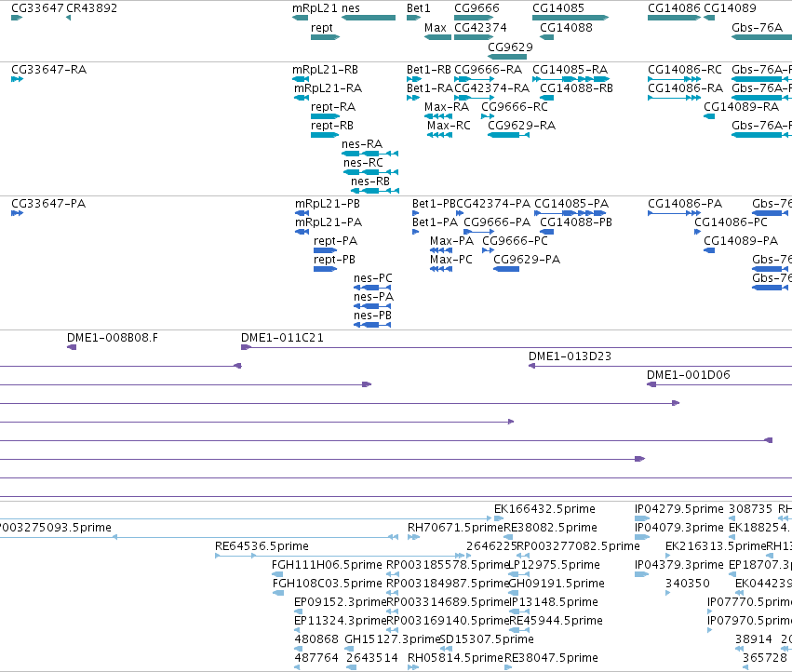The height and width of the screenshot is (672, 792).
Task: Click protein CG9629-PA
Action: click(527, 260)
